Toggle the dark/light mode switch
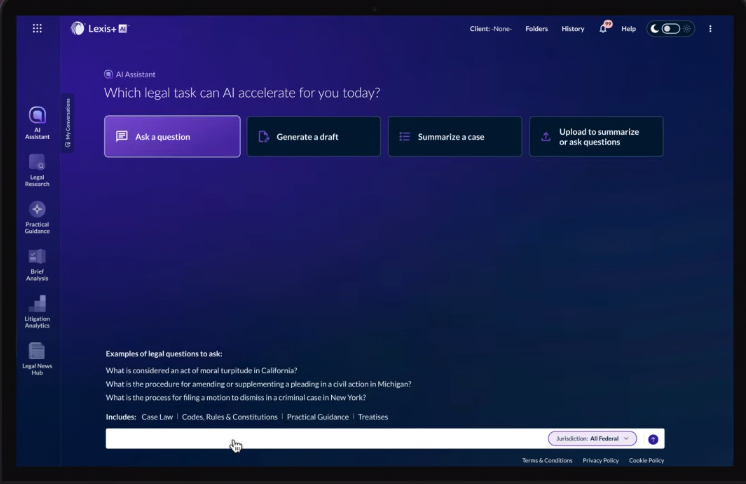Screen dimensions: 746x484 (x=670, y=29)
